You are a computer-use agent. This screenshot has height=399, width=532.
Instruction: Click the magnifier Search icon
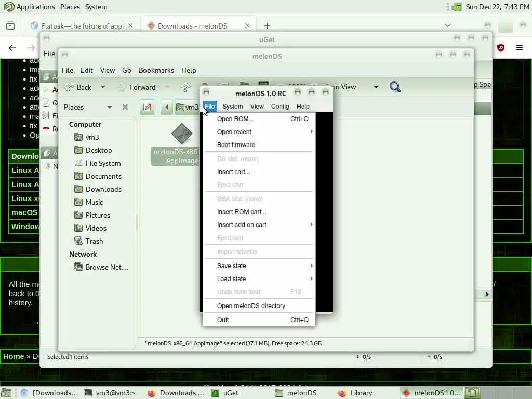[395, 87]
